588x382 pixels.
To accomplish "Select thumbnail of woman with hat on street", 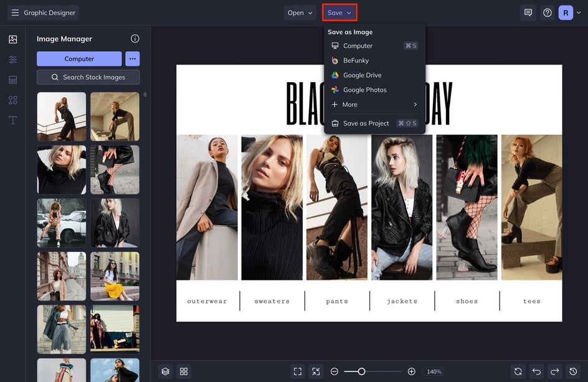I will [x=62, y=276].
